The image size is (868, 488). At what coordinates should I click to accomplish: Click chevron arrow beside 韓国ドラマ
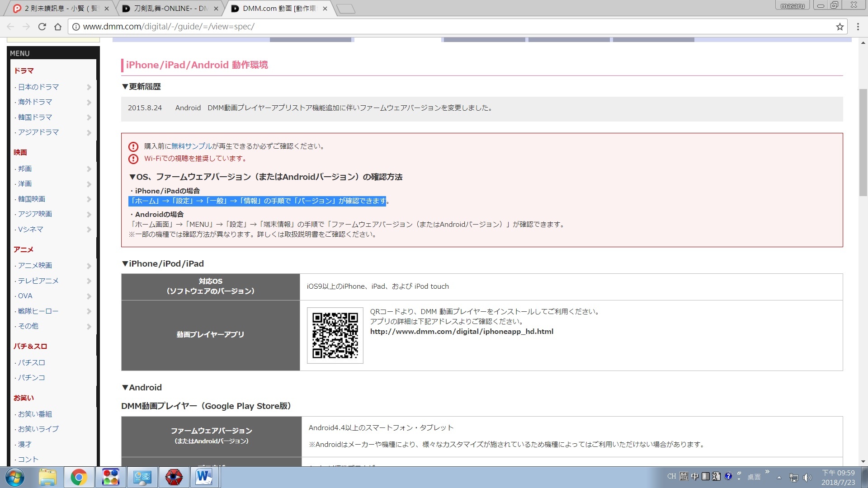[89, 117]
